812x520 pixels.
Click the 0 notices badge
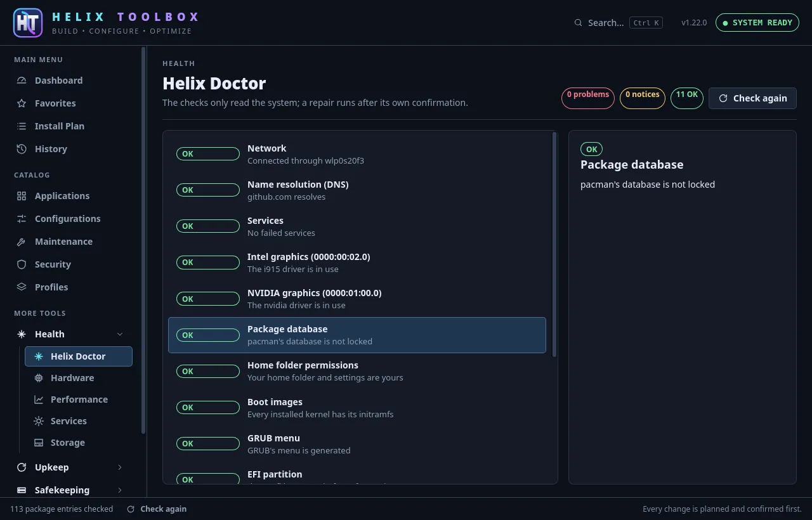(x=643, y=98)
